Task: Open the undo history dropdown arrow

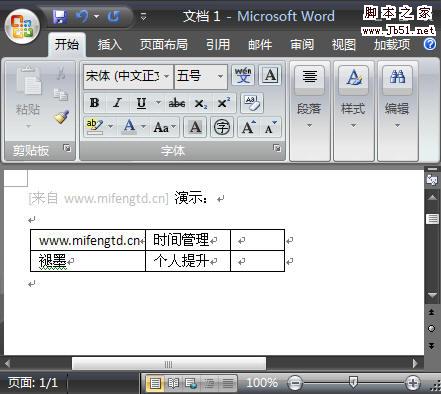Action: [x=96, y=16]
